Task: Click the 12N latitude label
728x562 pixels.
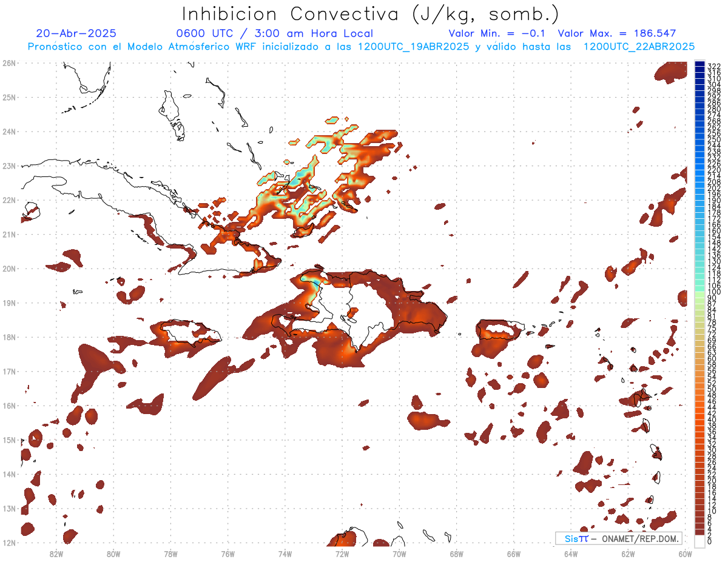Action: 9,543
